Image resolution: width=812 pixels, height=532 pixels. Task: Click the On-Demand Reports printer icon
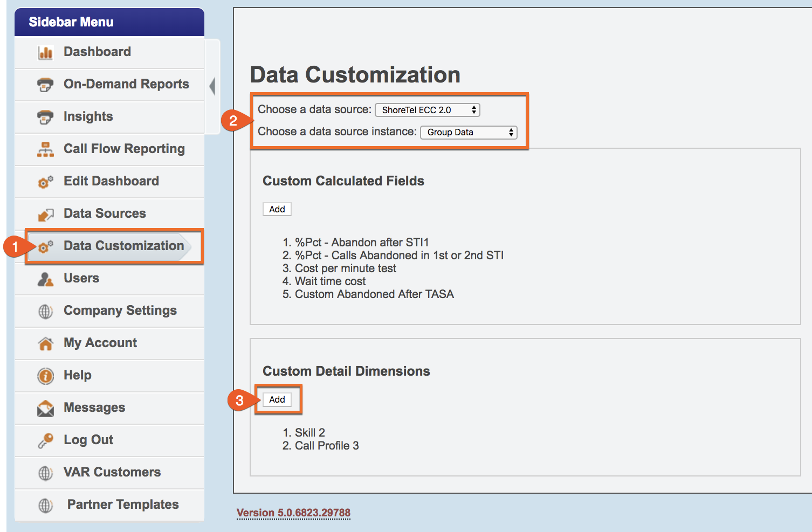45,85
